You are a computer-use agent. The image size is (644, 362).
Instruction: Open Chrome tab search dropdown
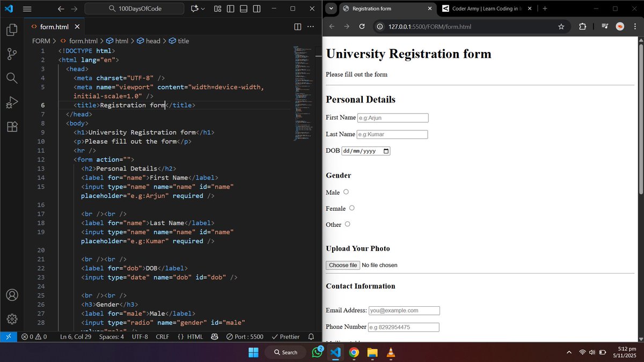331,9
